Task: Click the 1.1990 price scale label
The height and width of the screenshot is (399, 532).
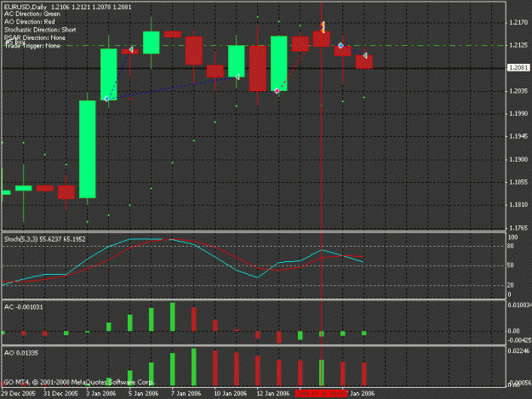Action: click(x=518, y=113)
